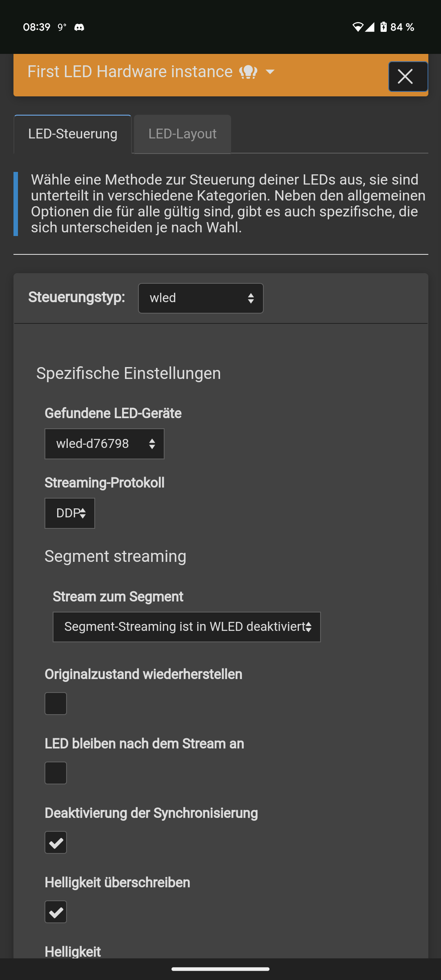This screenshot has height=980, width=441.
Task: Tap the battery status icon
Action: pos(383,27)
